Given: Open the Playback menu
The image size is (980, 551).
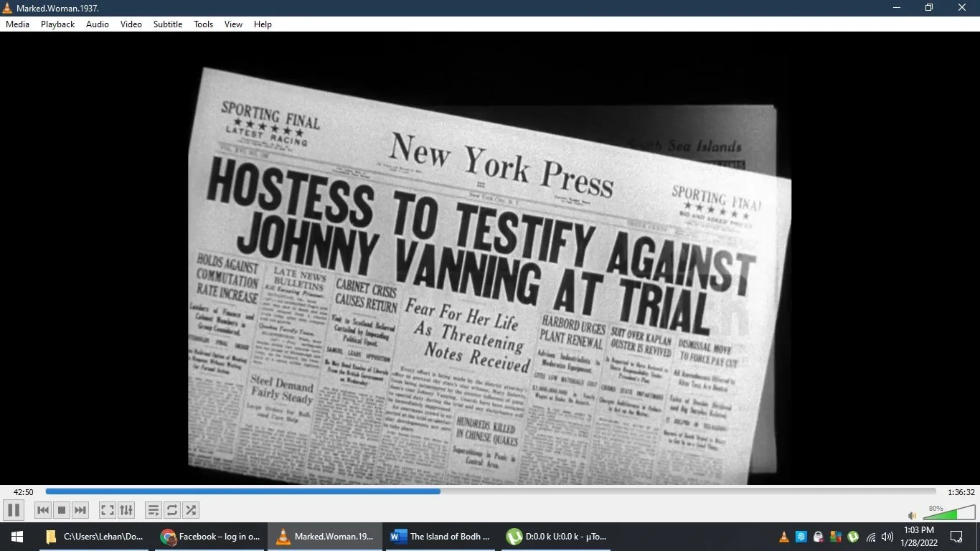Looking at the screenshot, I should (x=57, y=24).
